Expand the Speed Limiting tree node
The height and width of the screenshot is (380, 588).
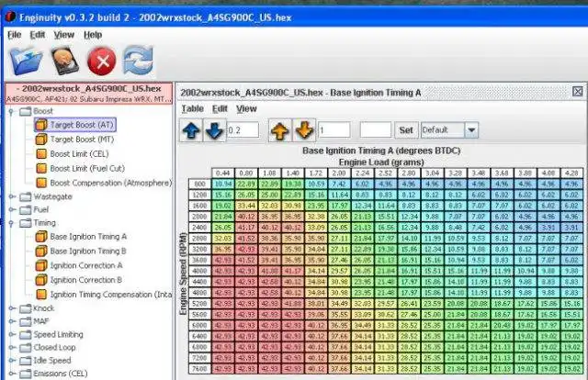coord(12,334)
